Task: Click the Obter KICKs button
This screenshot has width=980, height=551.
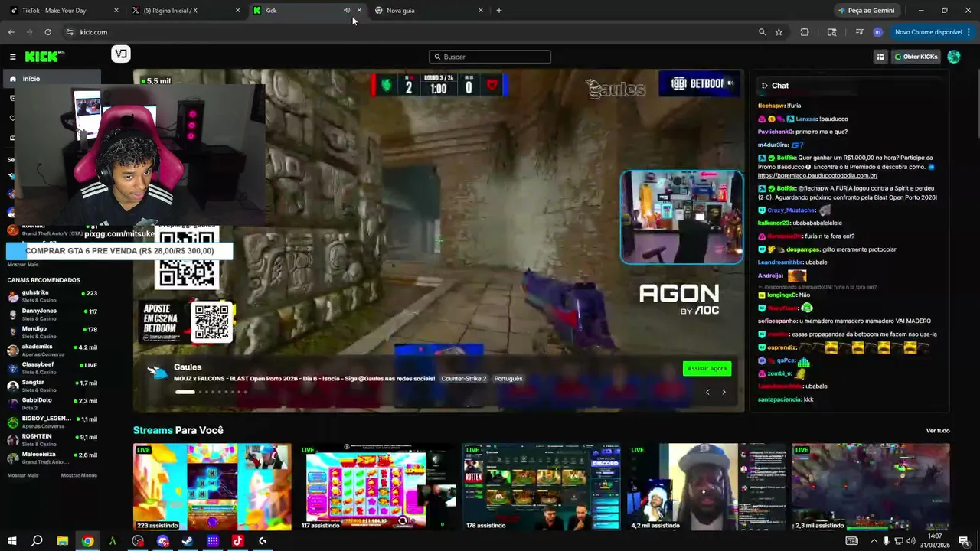Action: click(x=916, y=57)
